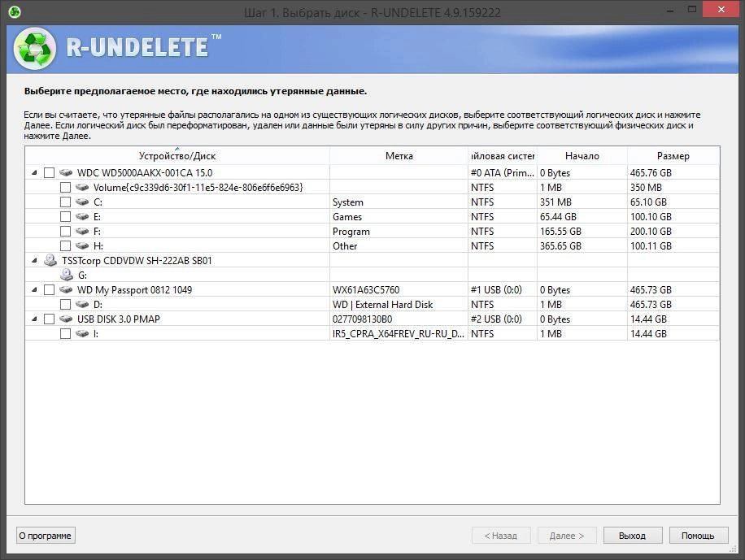Screen dimensions: 745x560
Task: Click the WX61A63C5760 label
Action: click(x=366, y=289)
